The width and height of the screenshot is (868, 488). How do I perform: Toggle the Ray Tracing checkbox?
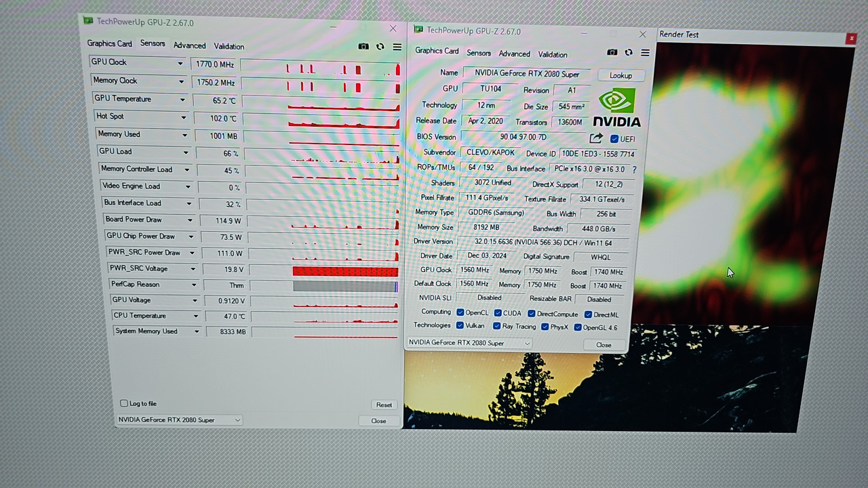(x=497, y=326)
